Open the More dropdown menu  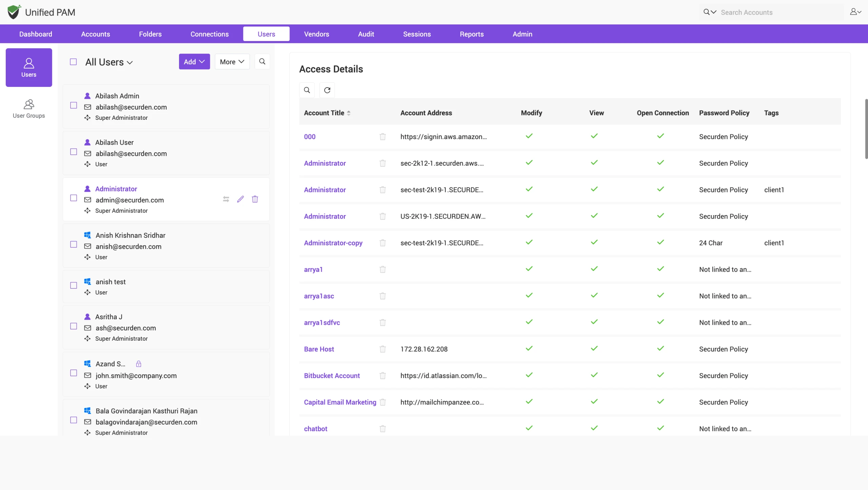point(232,61)
